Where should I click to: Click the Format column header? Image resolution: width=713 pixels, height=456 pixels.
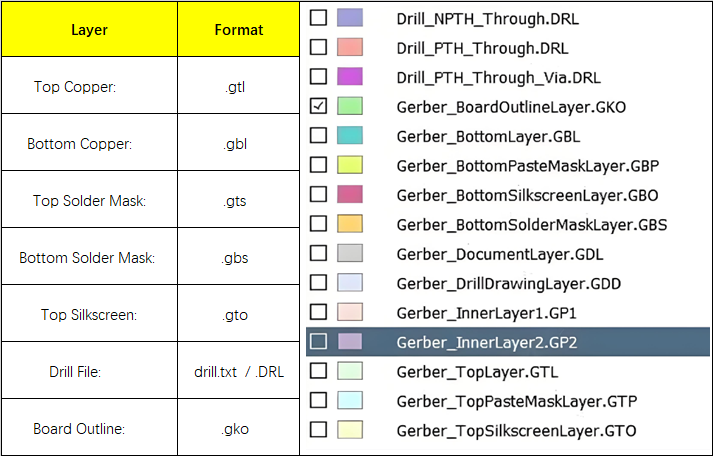(x=239, y=29)
